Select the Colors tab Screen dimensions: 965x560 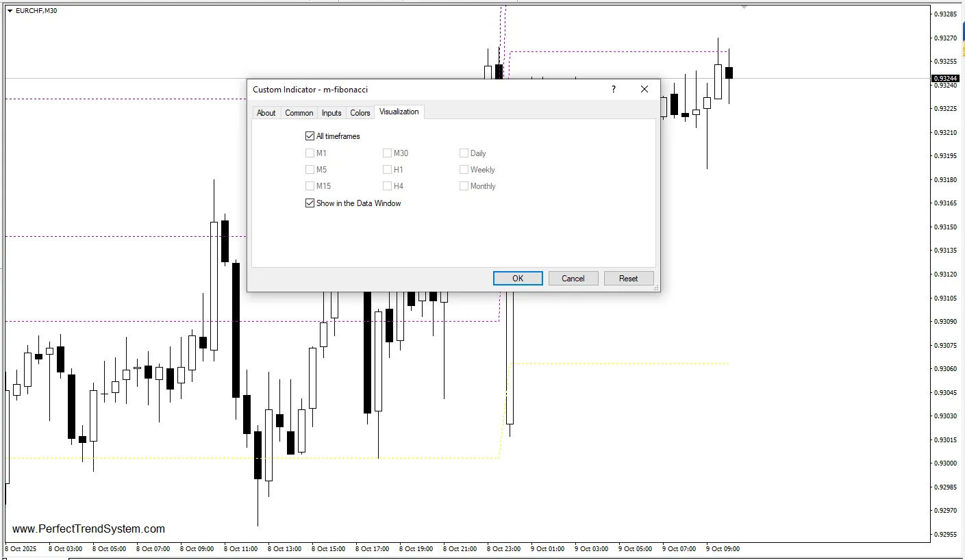360,113
